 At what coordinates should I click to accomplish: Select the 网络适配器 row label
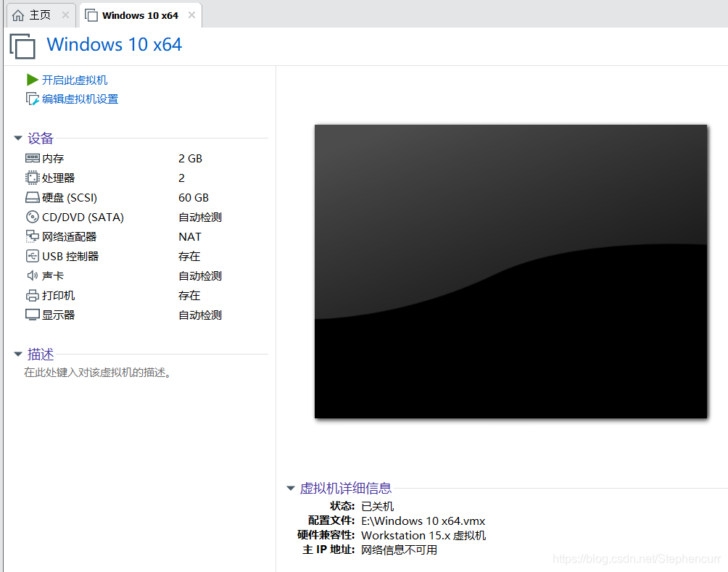coord(69,237)
